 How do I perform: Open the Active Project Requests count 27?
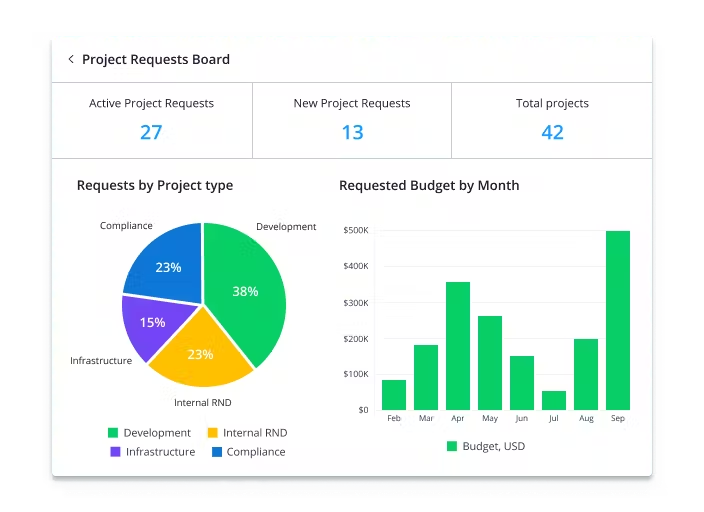151,132
